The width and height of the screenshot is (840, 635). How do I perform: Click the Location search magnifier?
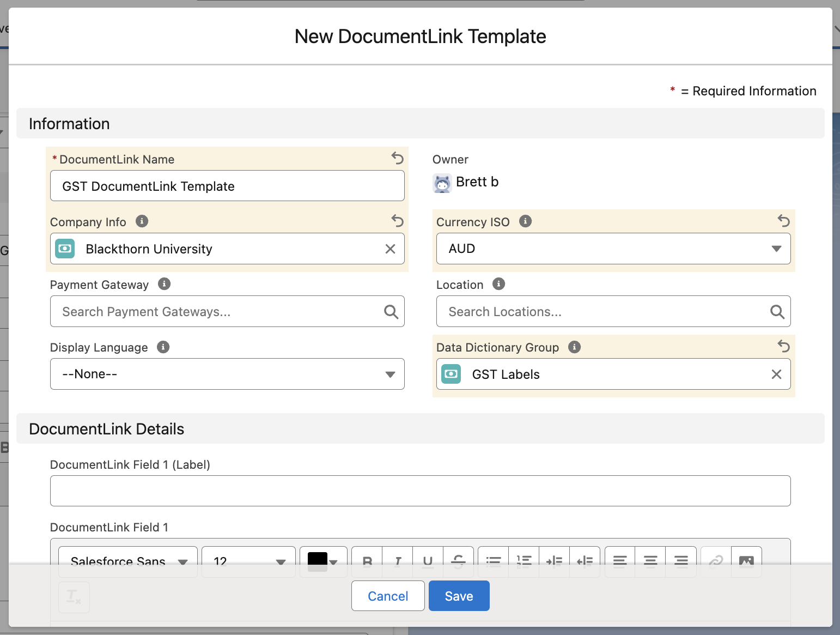tap(777, 312)
